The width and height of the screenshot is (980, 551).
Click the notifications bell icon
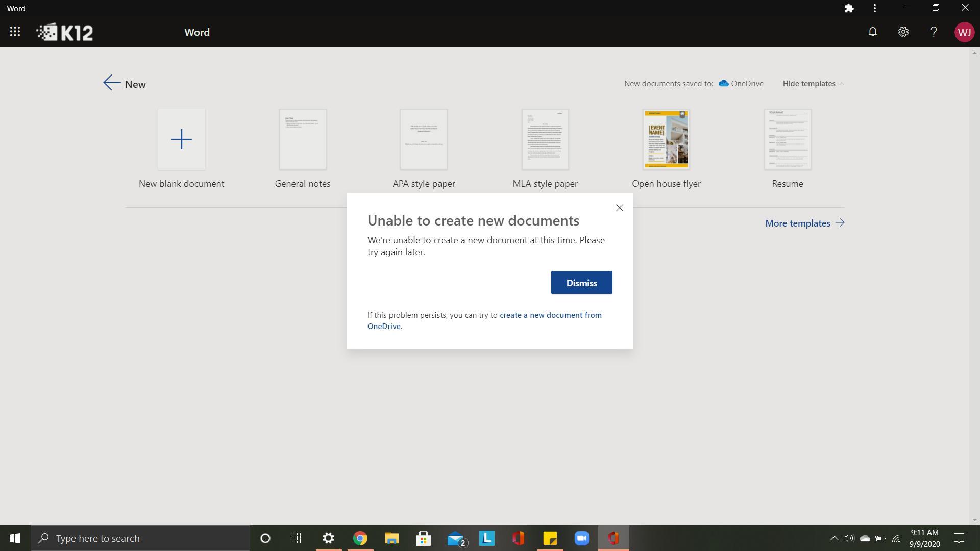pos(873,32)
